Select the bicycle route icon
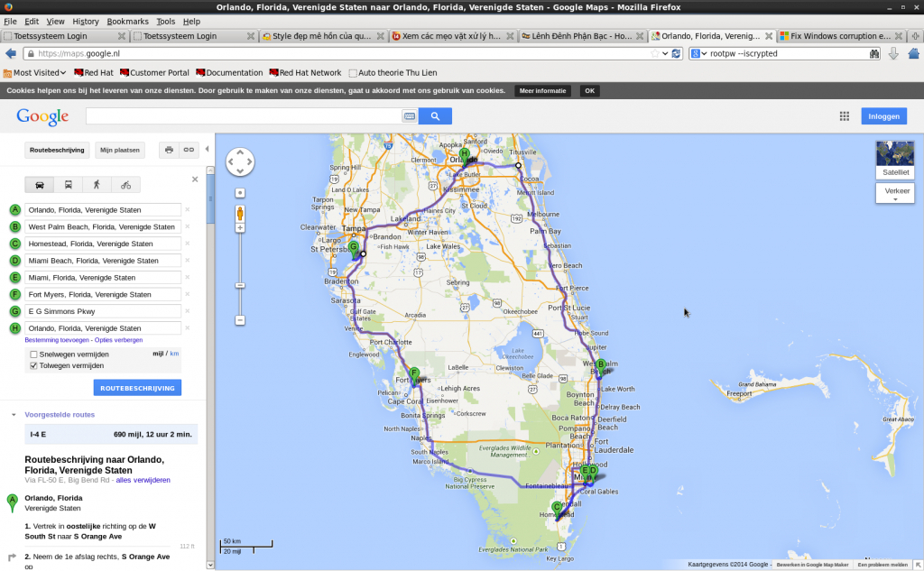 click(x=125, y=185)
